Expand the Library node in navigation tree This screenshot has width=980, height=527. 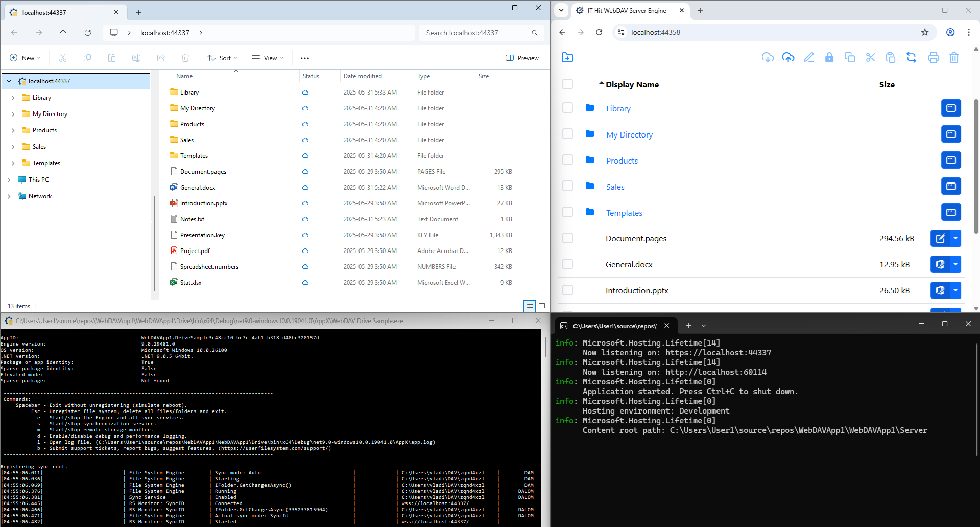coord(13,98)
